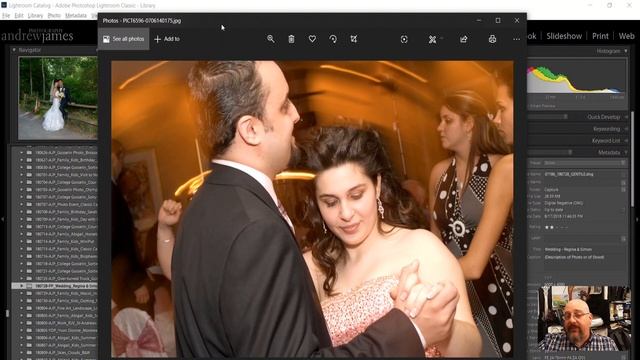Open the Photos 'more' ellipsis menu
The width and height of the screenshot is (640, 360).
(516, 39)
